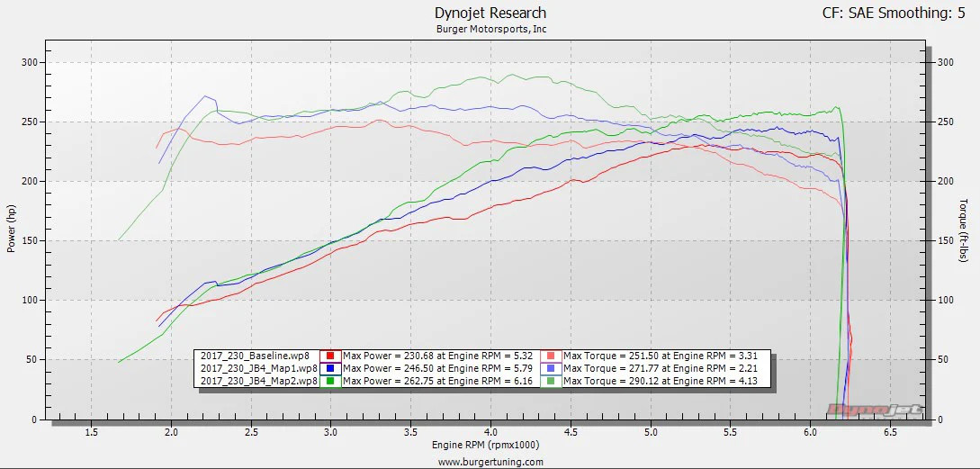Select the 2017_230_JB4_Map1.wp8 legend entry
Viewport: 980px width, 469px height.
[255, 368]
